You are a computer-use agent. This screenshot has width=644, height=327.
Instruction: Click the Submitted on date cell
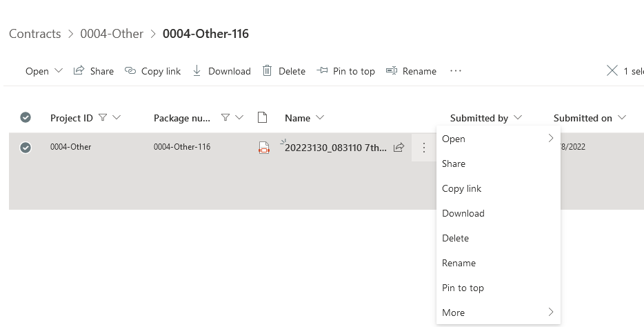[573, 147]
